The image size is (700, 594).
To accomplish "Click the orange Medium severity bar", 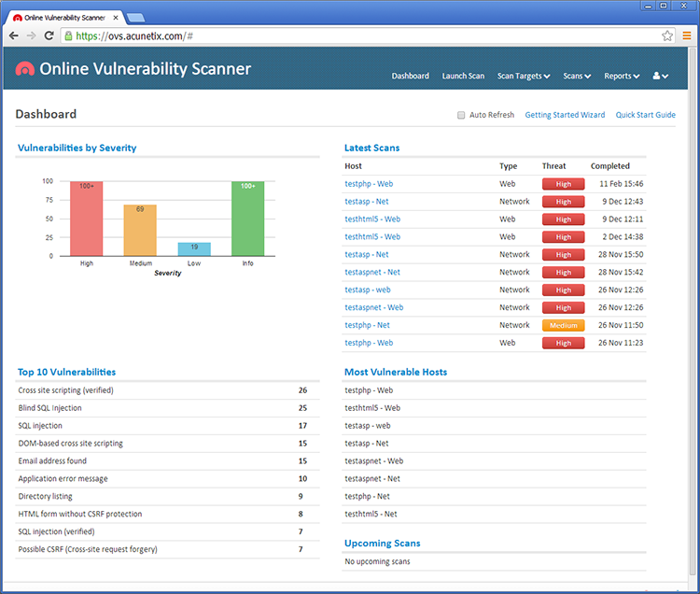I will [140, 231].
